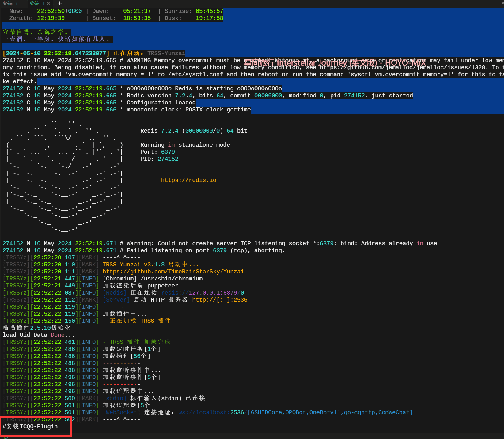Click the redis://127.0.0.1:6379/0 connection URL
This screenshot has height=439, width=504.
[x=203, y=293]
